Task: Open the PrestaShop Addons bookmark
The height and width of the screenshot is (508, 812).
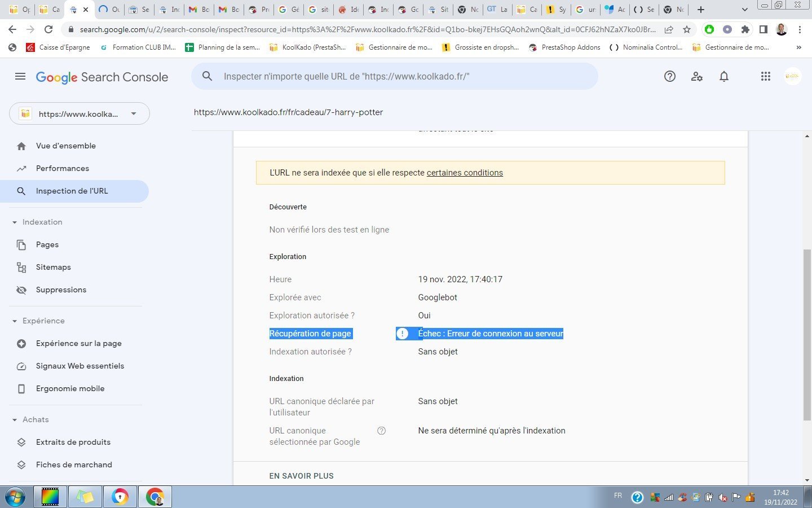Action: (564, 47)
